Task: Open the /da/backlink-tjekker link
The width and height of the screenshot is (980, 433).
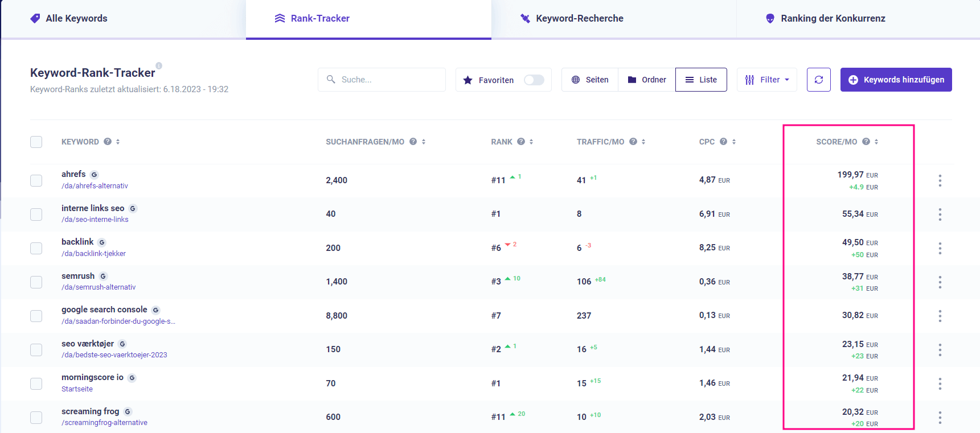Action: [93, 254]
